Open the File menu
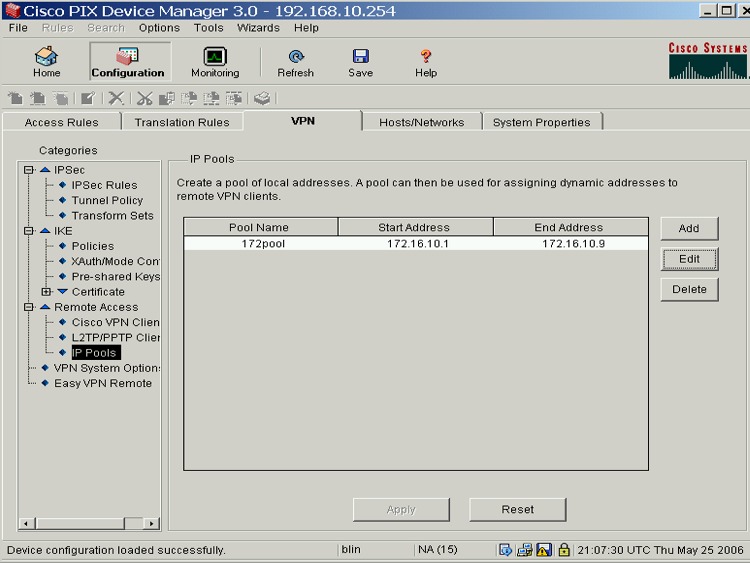 pyautogui.click(x=18, y=28)
